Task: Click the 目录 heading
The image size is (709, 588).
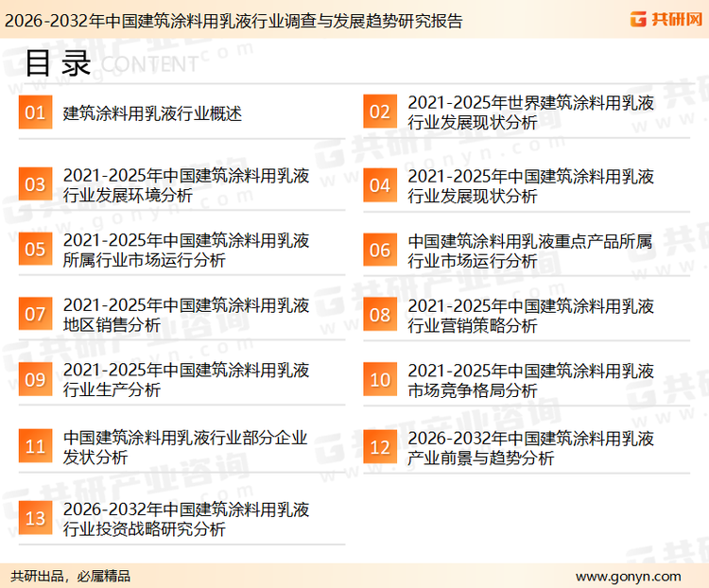Action: [59, 63]
